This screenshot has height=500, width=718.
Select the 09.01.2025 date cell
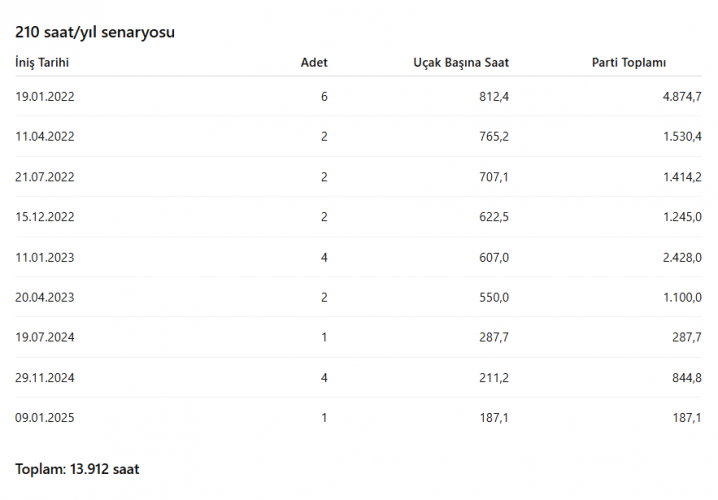click(x=44, y=418)
